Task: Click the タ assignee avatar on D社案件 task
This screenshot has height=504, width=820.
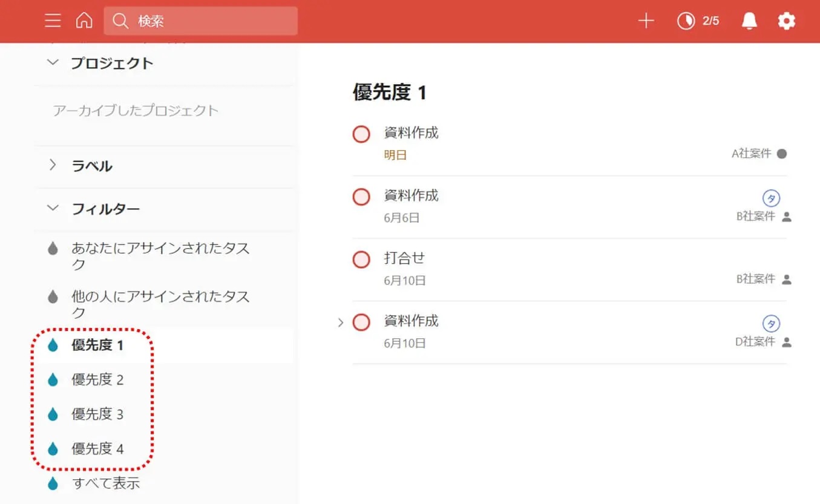Action: coord(771,323)
